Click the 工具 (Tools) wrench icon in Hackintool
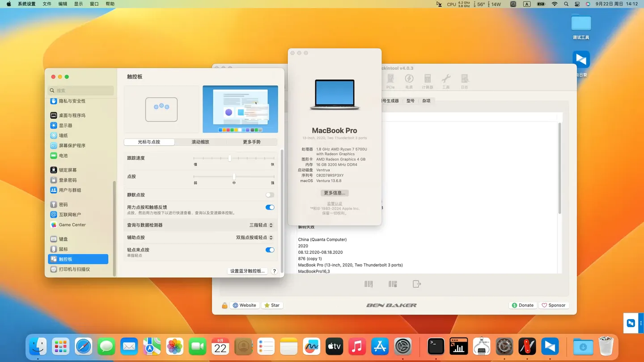The image size is (644, 362). click(446, 81)
